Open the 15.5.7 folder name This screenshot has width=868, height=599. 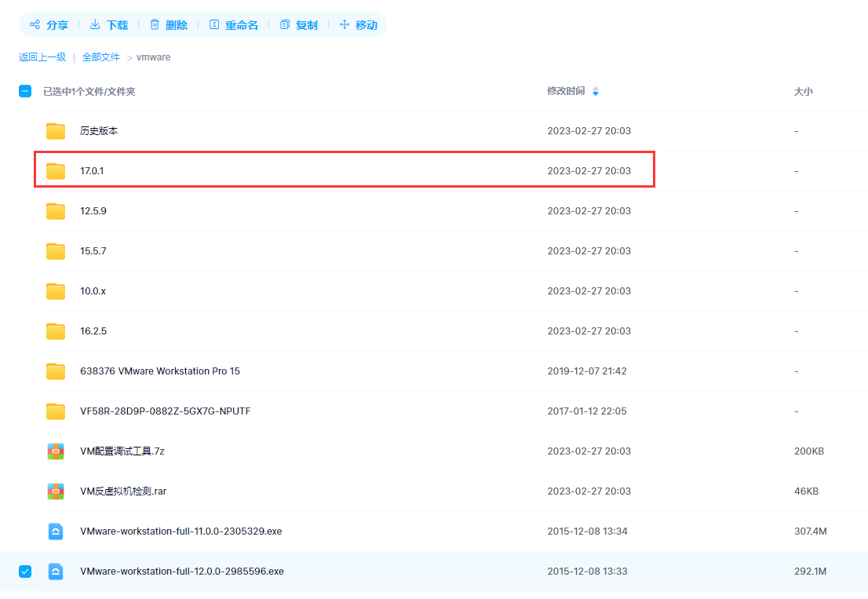[93, 250]
